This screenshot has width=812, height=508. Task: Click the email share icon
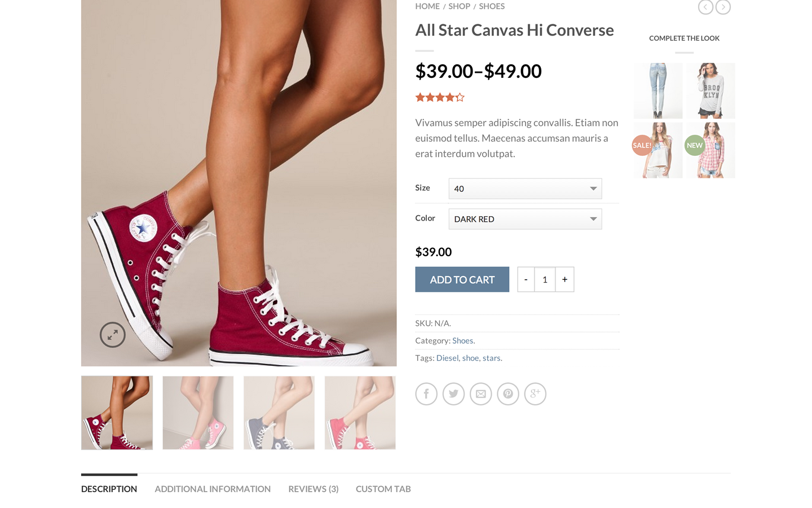[x=480, y=394]
